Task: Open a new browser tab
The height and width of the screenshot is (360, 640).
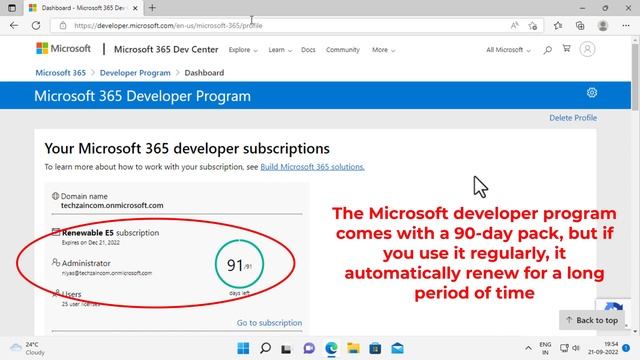Action: coord(152,8)
